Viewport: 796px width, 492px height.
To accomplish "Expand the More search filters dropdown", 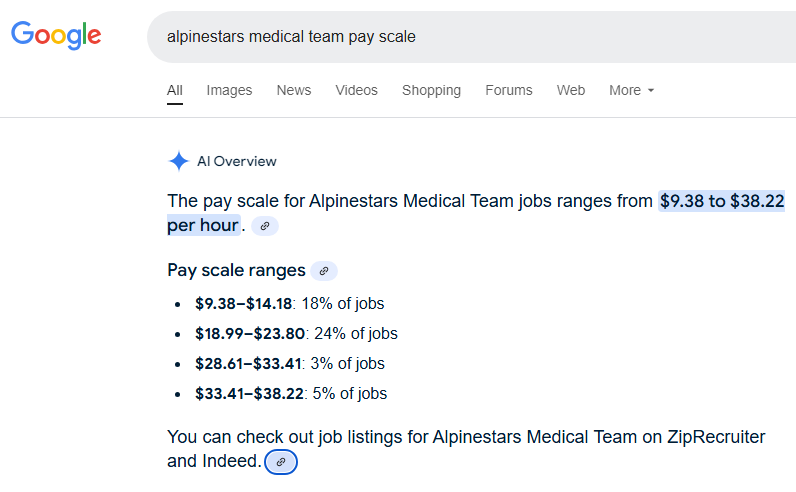I will [631, 90].
